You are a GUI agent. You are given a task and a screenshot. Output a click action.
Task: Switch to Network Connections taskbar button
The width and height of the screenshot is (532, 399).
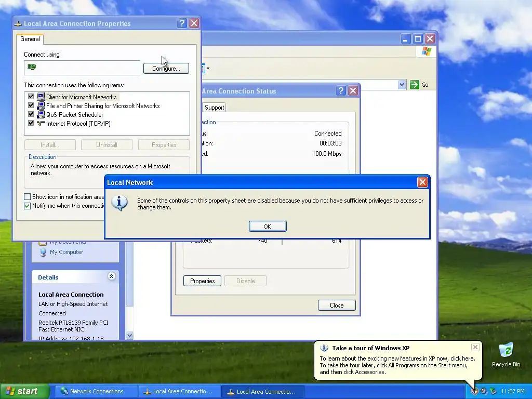point(96,391)
